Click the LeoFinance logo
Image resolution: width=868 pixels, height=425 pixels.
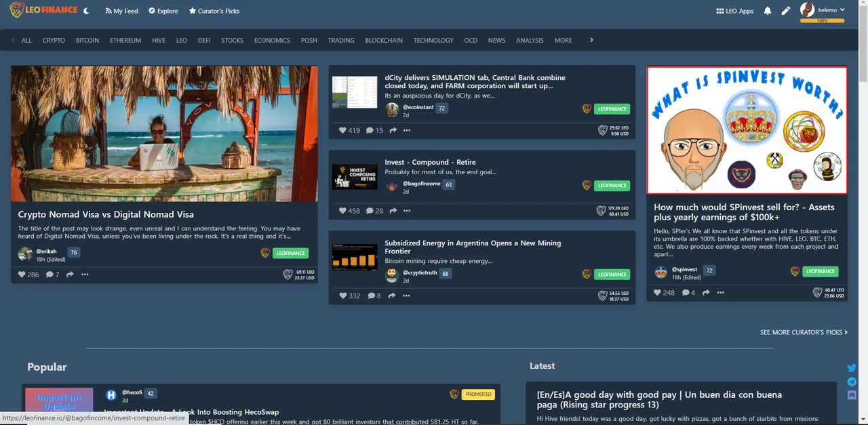click(x=43, y=11)
